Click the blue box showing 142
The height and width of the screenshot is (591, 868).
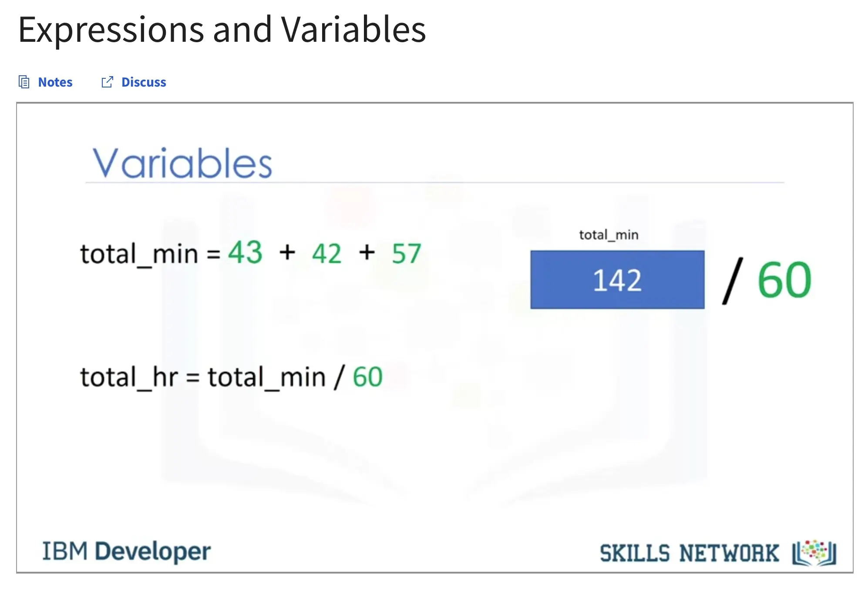(617, 280)
